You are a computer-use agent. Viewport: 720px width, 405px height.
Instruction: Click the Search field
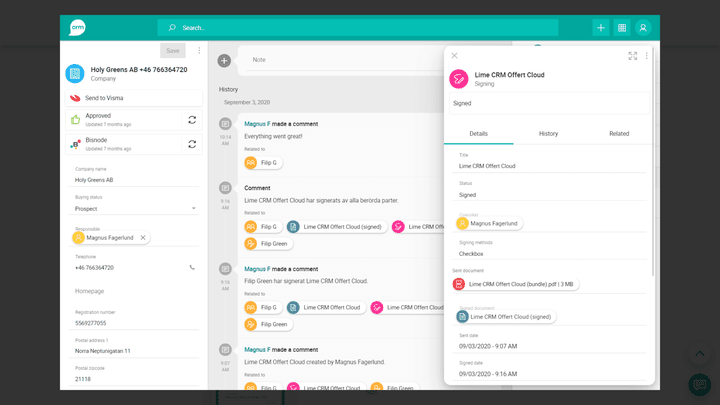pyautogui.click(x=358, y=28)
